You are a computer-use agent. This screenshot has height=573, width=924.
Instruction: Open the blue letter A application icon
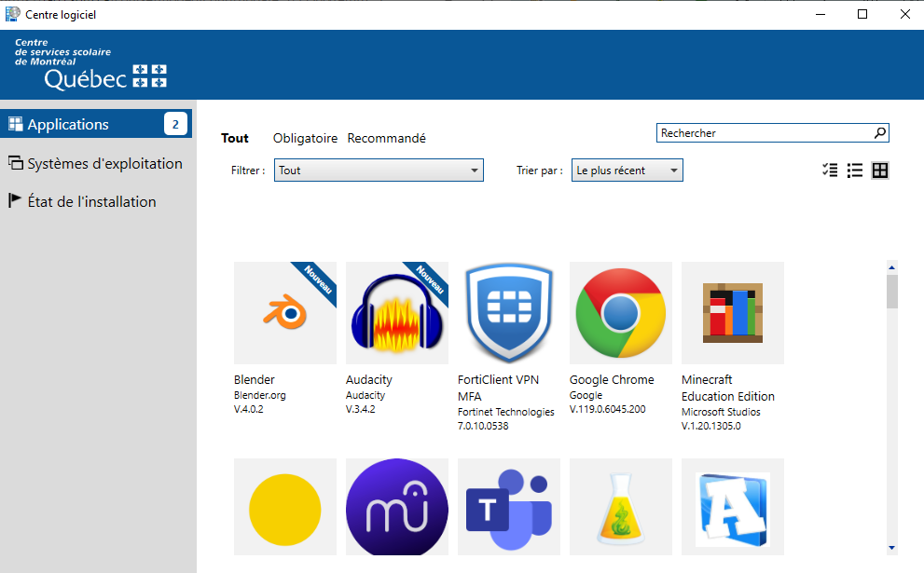pyautogui.click(x=733, y=507)
